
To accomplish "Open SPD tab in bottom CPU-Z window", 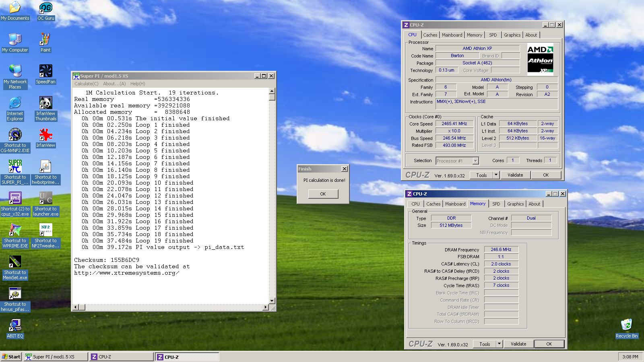I will [x=496, y=204].
